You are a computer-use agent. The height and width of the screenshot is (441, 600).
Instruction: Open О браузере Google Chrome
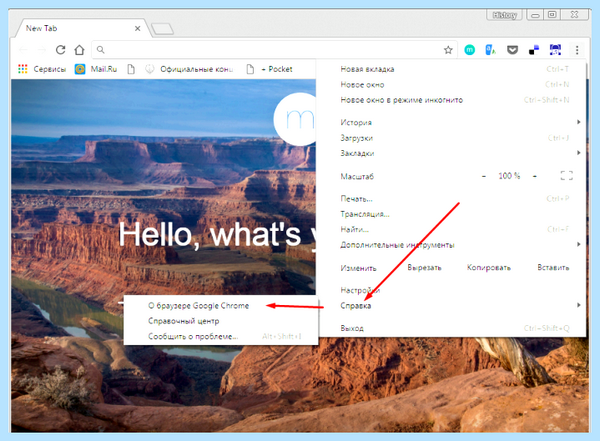click(221, 306)
